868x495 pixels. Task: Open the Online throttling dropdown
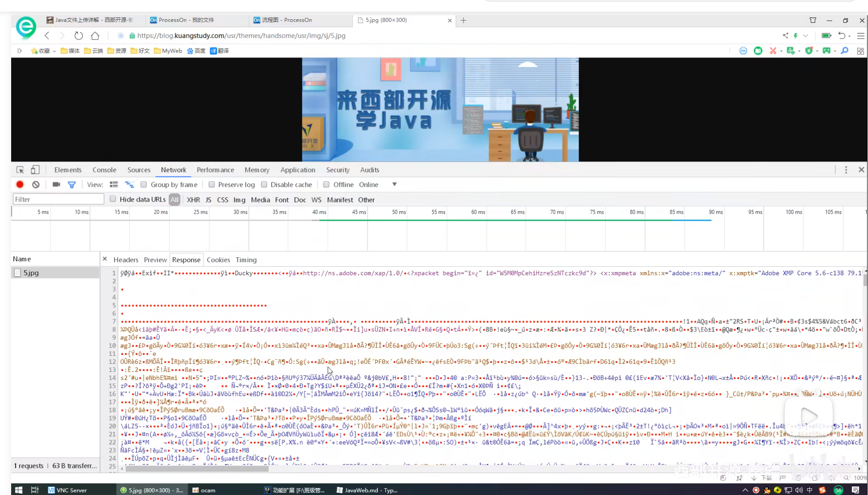394,185
